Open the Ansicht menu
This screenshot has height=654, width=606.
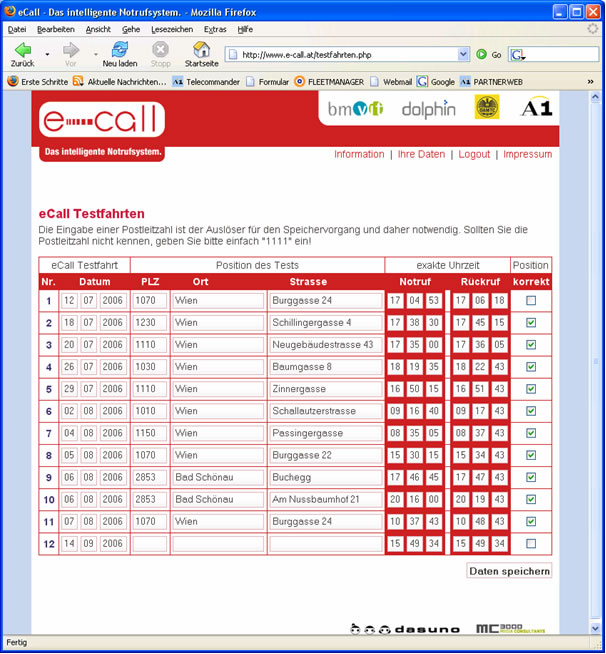pos(98,29)
